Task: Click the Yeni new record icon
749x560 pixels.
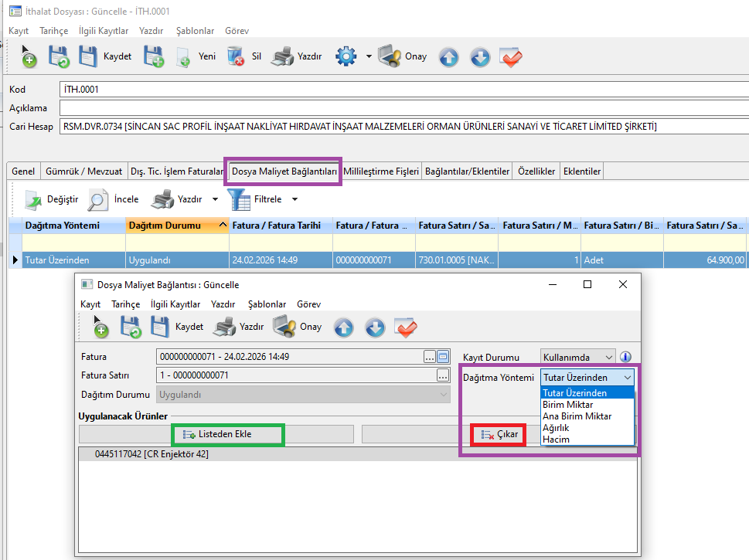Action: point(183,57)
